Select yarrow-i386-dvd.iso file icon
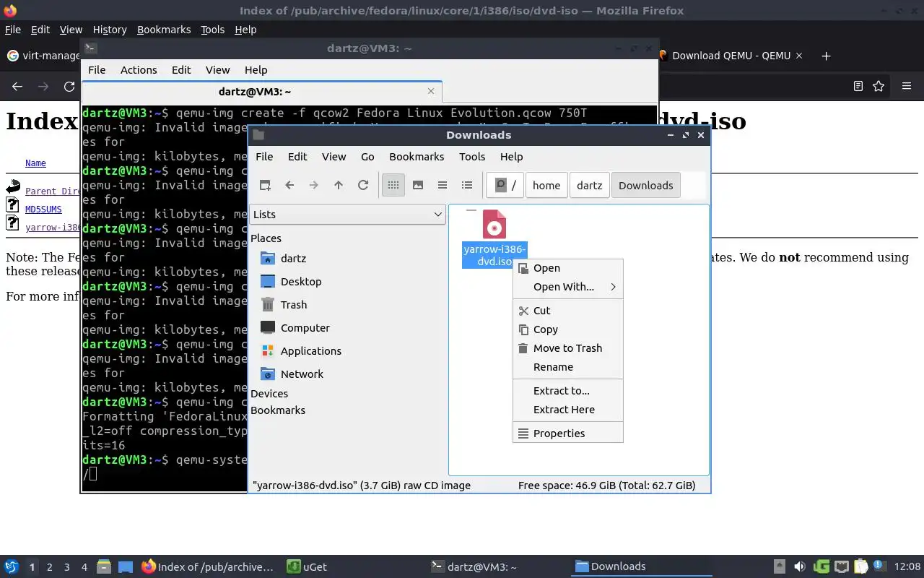 [494, 225]
